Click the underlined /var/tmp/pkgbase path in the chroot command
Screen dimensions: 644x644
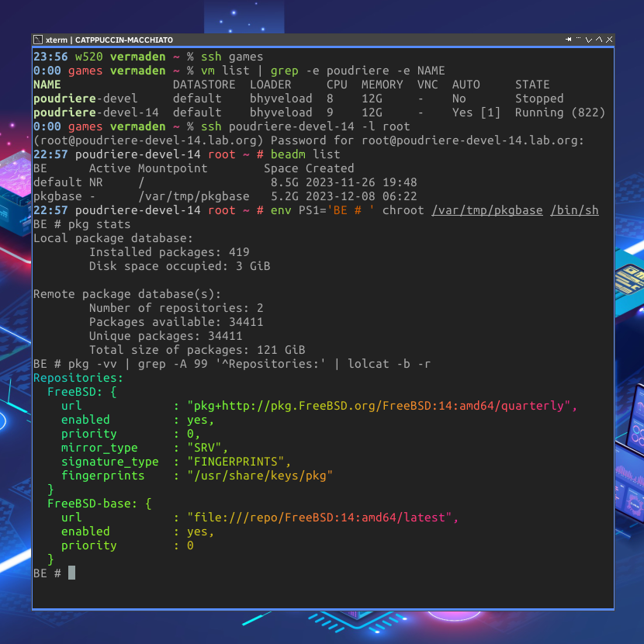tap(487, 210)
